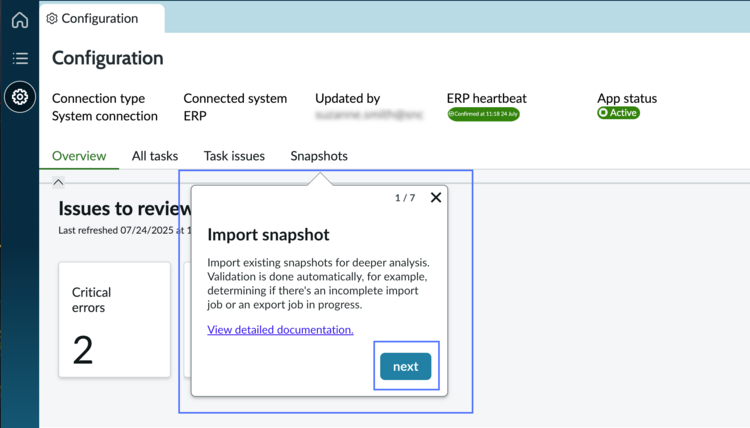The width and height of the screenshot is (750, 428).
Task: Click the ERP connected system value
Action: (x=195, y=116)
